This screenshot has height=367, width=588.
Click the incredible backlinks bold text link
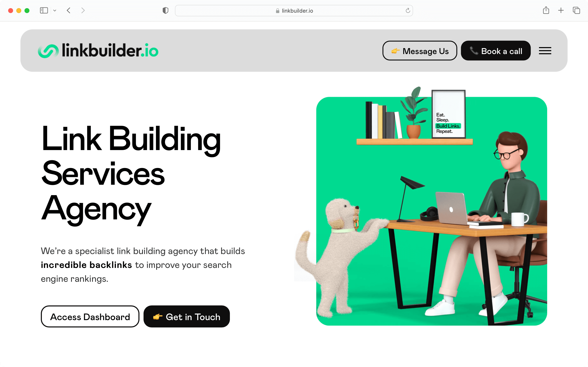tap(86, 265)
